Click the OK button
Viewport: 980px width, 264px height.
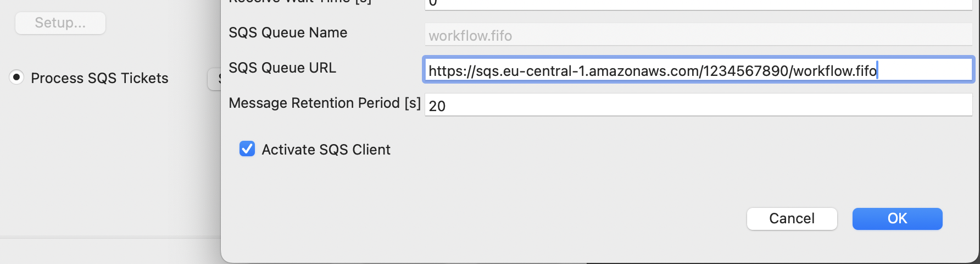click(x=897, y=219)
